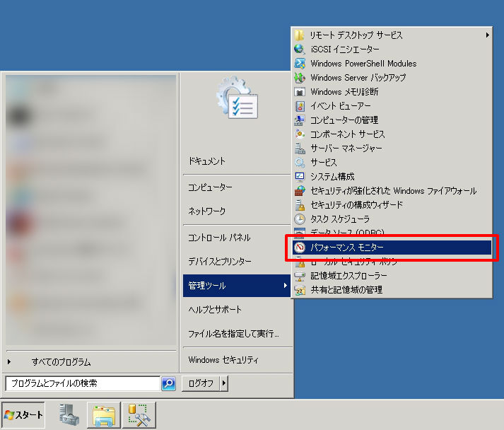Open Windows セキュリティ
Image resolution: width=504 pixels, height=430 pixels.
click(x=237, y=360)
